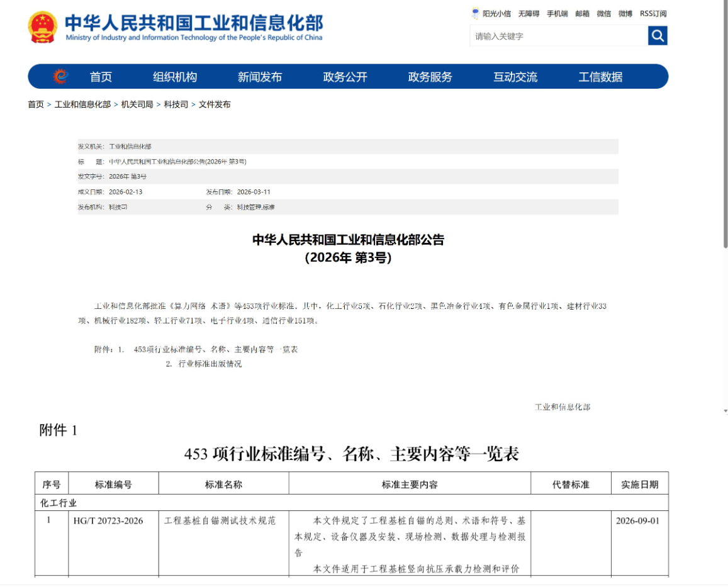Click 科技司 in the breadcrumb trail
The height and width of the screenshot is (587, 728).
(x=176, y=104)
